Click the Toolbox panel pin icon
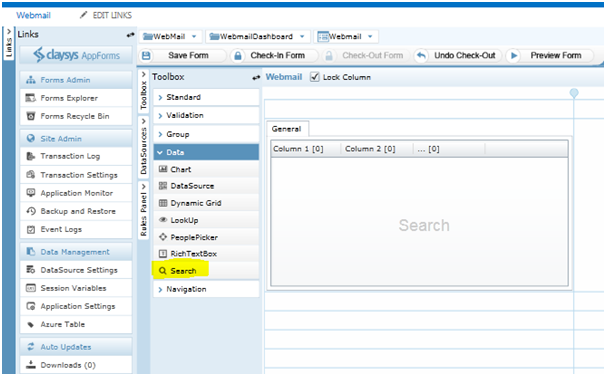The image size is (606, 376). coord(255,78)
